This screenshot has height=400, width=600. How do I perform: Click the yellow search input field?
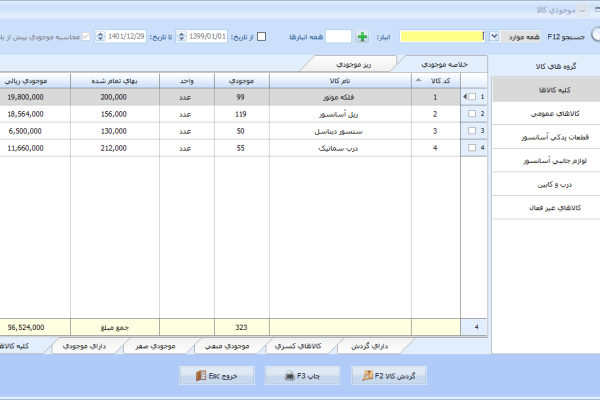(442, 36)
